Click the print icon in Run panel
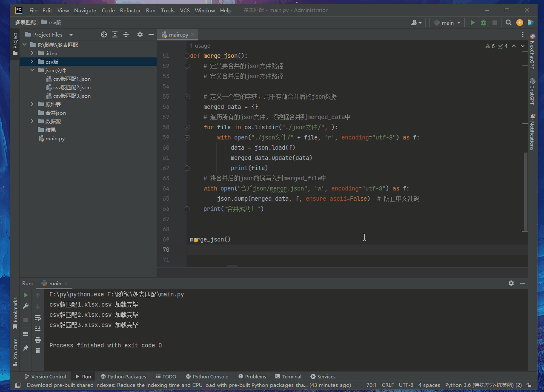This screenshot has height=392, width=544. [x=38, y=339]
